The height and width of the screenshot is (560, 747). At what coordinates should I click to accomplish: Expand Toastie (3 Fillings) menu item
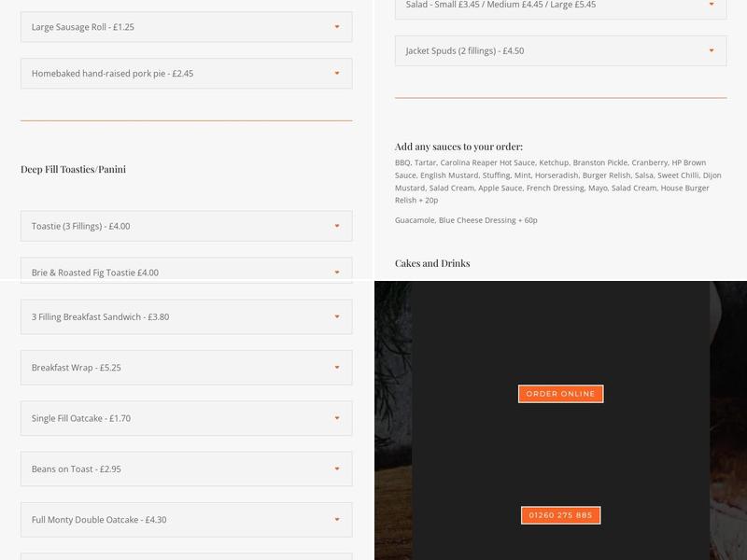[186, 226]
